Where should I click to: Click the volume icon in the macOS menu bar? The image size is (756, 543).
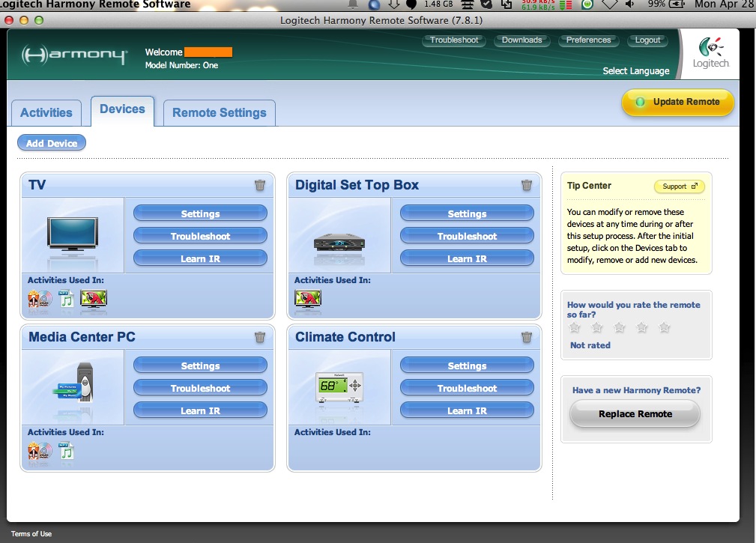630,4
